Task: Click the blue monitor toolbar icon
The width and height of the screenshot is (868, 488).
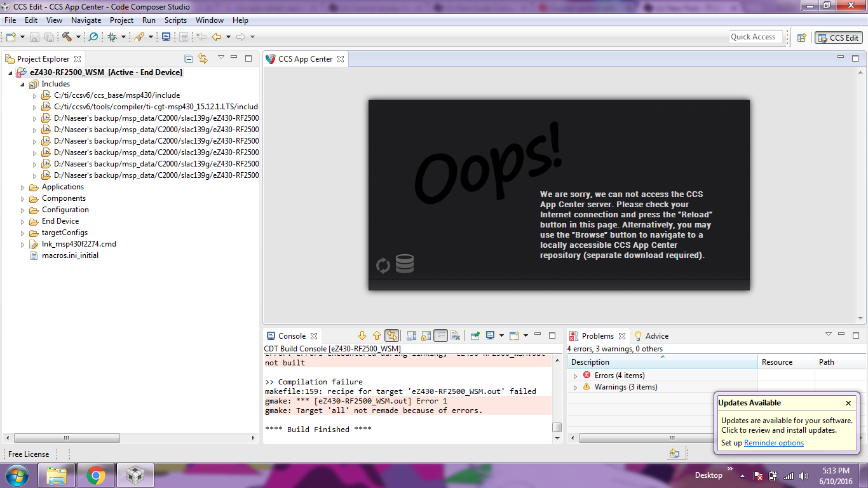Action: pos(166,37)
